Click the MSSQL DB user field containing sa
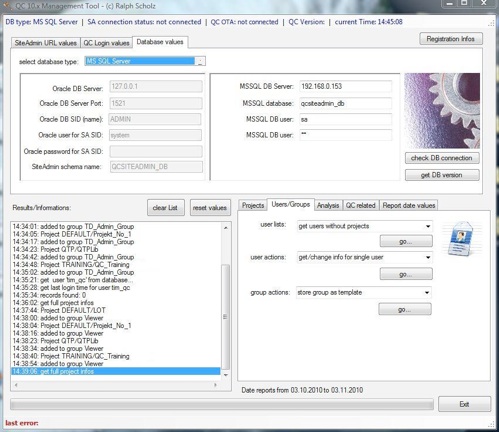The height and width of the screenshot is (432, 499). [x=345, y=119]
